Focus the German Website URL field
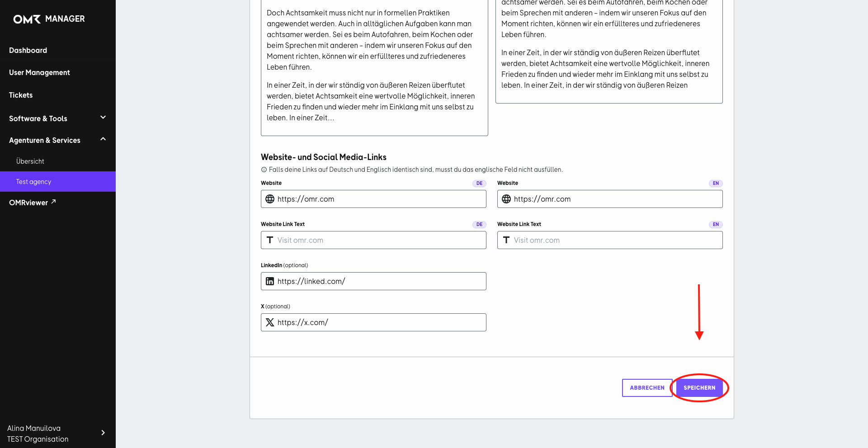The width and height of the screenshot is (868, 448). [x=373, y=199]
